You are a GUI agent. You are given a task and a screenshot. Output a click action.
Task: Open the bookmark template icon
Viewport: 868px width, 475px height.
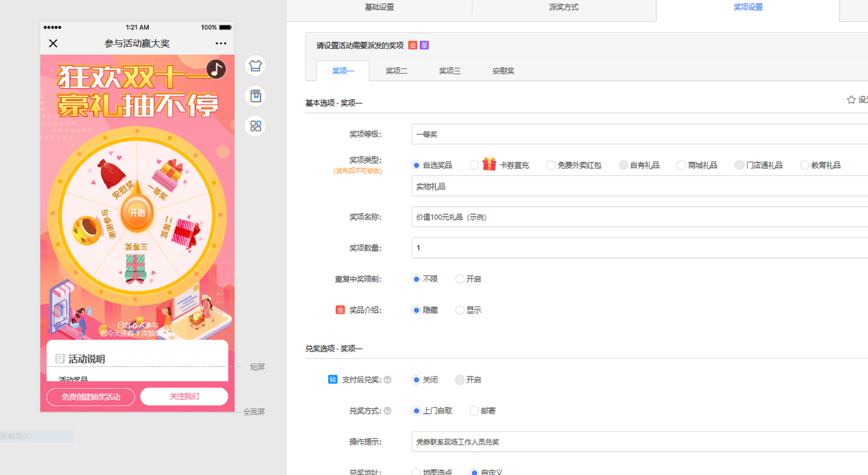pyautogui.click(x=255, y=96)
